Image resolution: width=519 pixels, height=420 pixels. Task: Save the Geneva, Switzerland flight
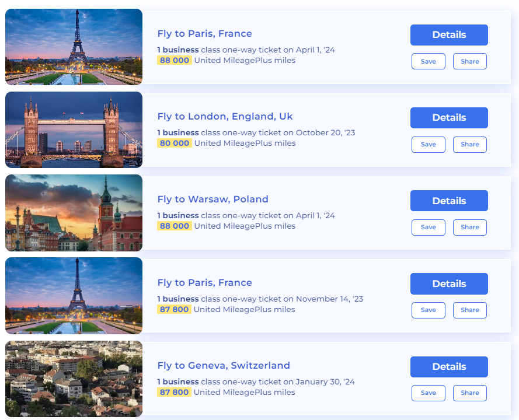click(x=428, y=393)
